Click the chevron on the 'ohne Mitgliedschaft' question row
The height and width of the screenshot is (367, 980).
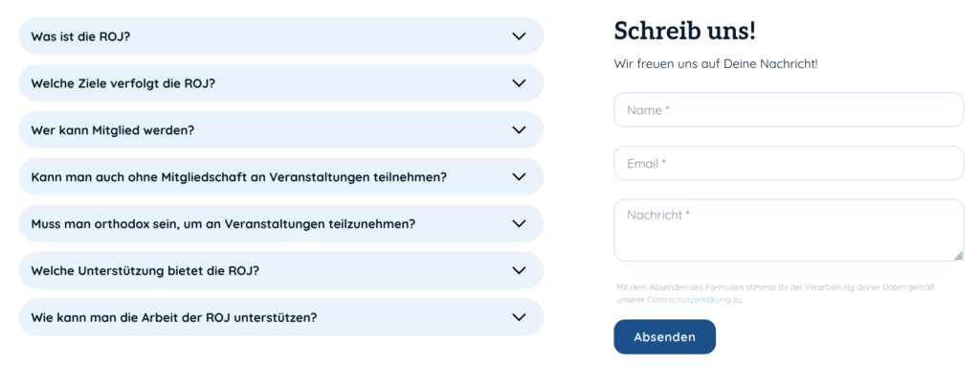(519, 176)
